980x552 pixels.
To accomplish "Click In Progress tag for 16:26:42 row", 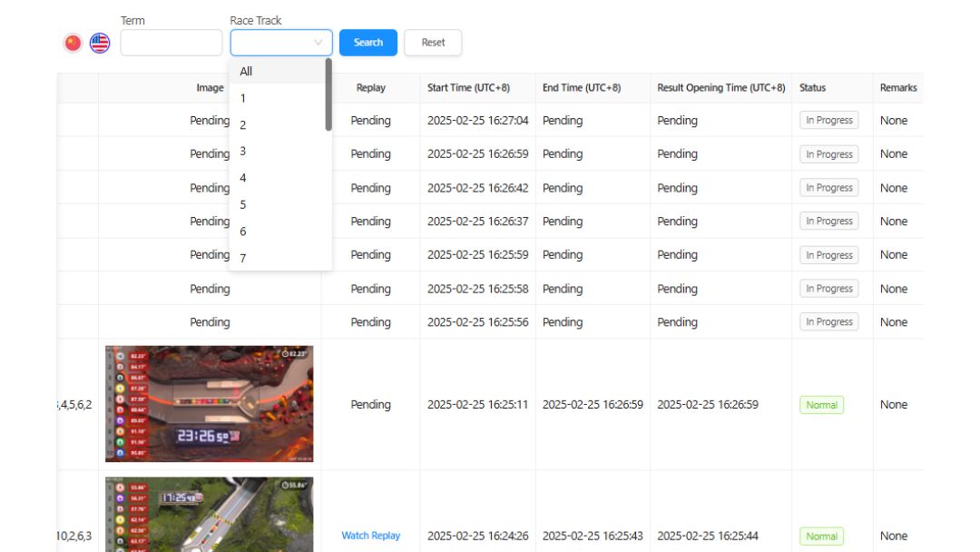I will pos(829,188).
